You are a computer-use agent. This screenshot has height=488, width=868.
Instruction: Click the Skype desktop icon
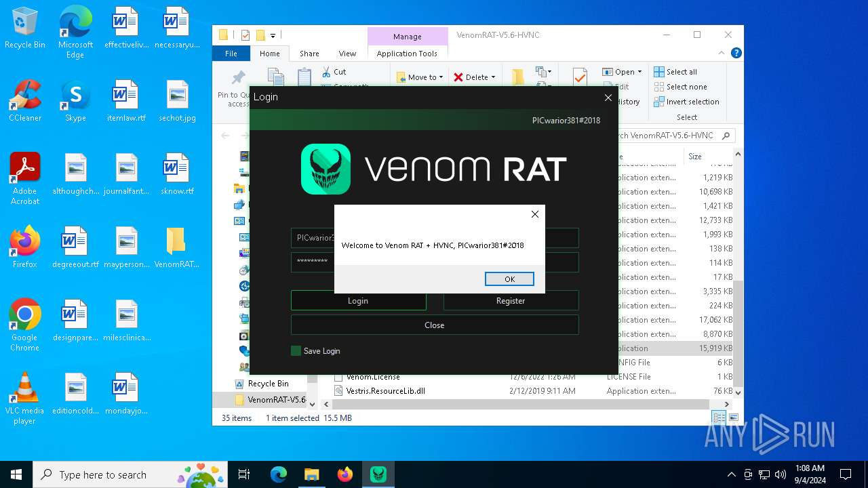[x=75, y=102]
